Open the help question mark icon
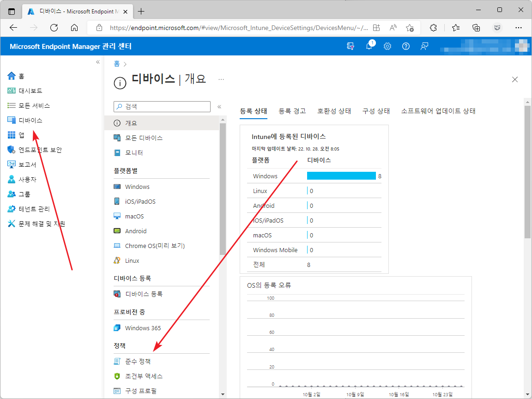The height and width of the screenshot is (399, 532). pos(406,46)
